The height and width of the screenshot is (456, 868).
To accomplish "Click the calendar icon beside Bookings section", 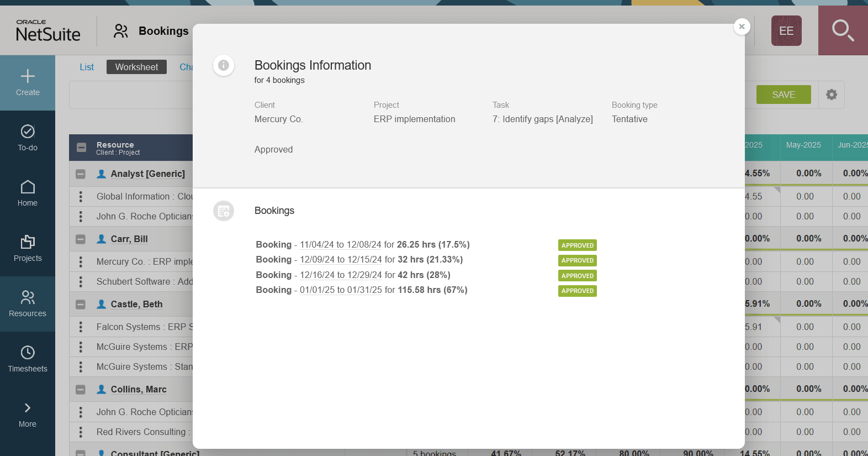I will click(224, 211).
